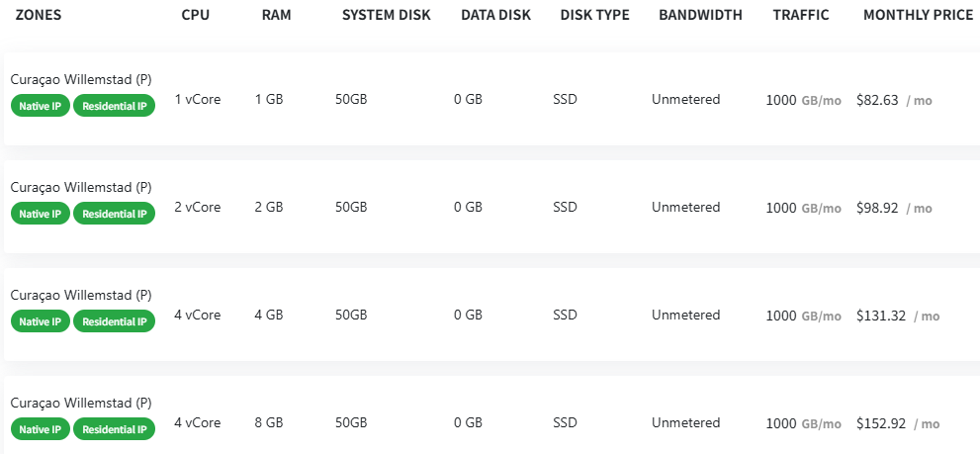Choose the 8 GB RAM plan value

pos(269,423)
